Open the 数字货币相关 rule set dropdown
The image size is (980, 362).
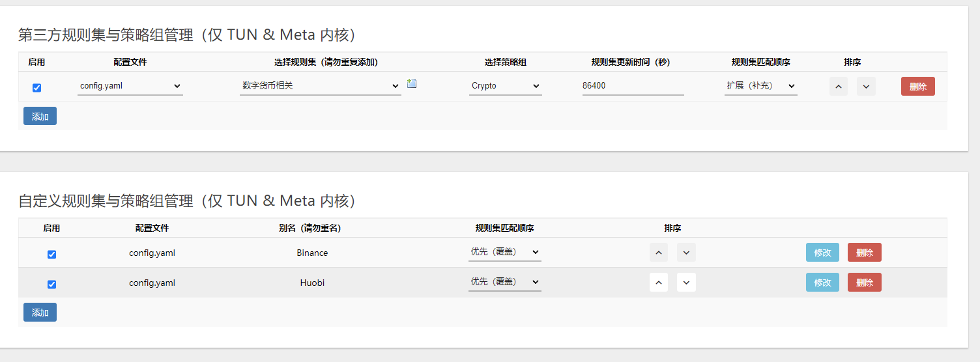pyautogui.click(x=321, y=86)
